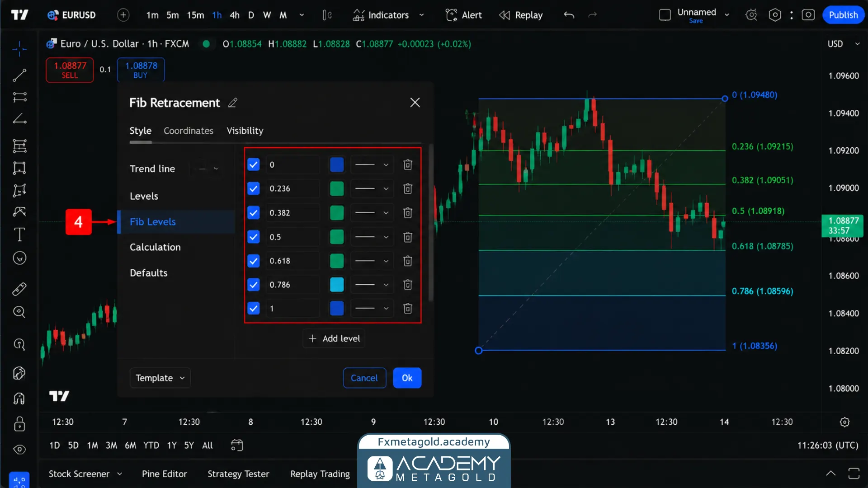The height and width of the screenshot is (488, 868).
Task: Click the Ok button
Action: (407, 378)
